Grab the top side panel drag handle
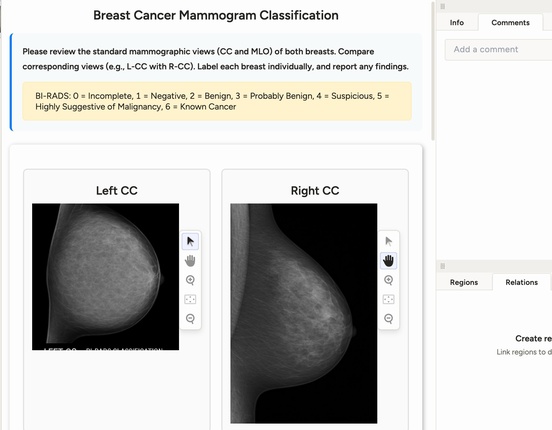 [x=443, y=6]
